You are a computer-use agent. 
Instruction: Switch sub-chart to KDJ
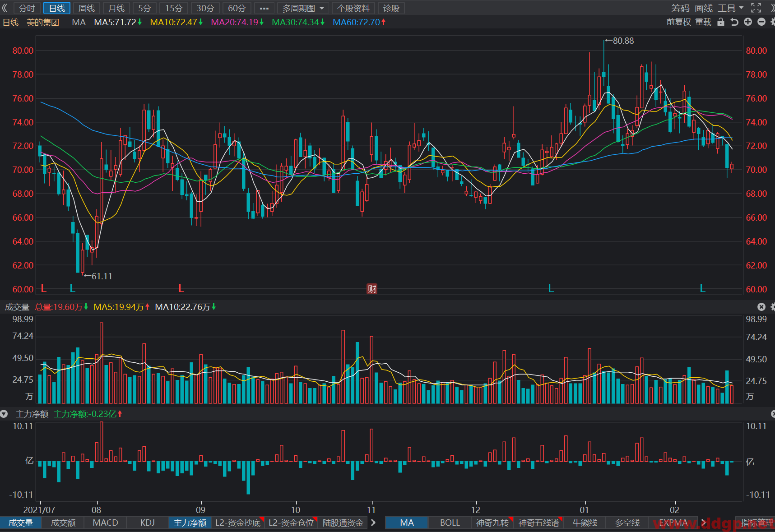pos(148,523)
